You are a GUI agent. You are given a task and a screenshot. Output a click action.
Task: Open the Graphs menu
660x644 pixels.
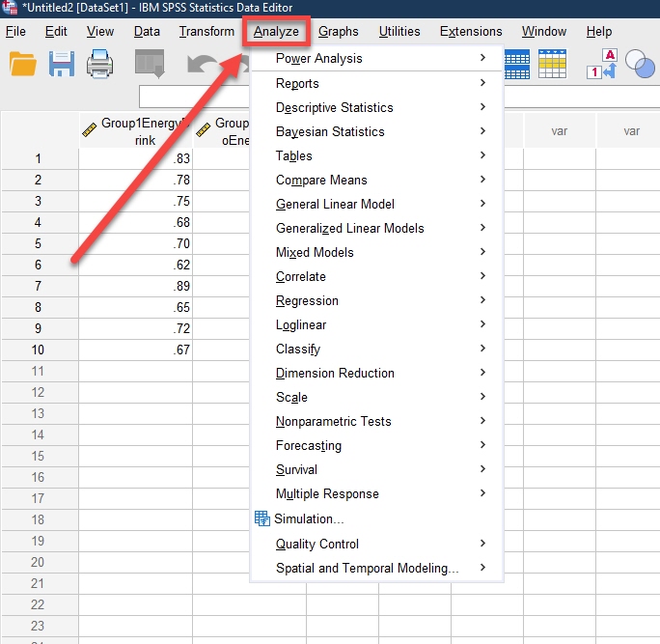tap(339, 32)
